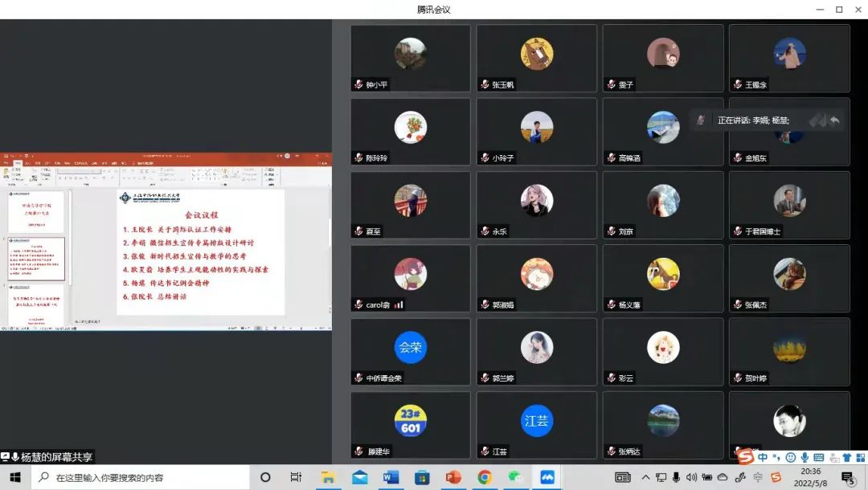Open the Windows notification center
This screenshot has width=868, height=490.
[x=847, y=477]
